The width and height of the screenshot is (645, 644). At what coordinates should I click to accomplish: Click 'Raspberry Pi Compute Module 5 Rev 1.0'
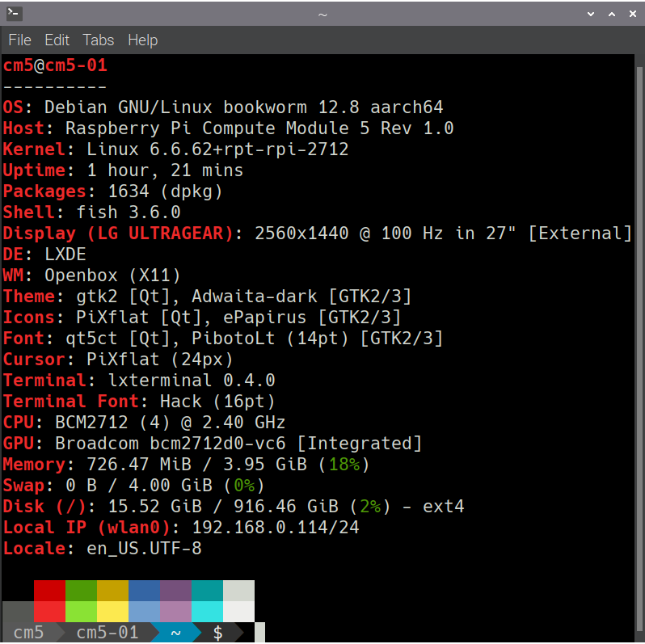pyautogui.click(x=259, y=128)
